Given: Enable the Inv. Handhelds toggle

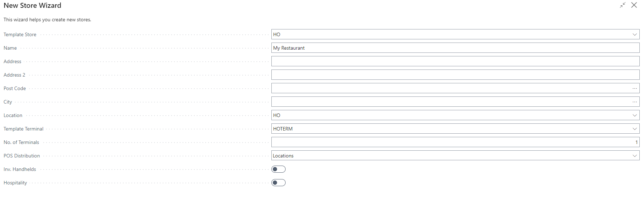Looking at the screenshot, I should coord(278,169).
